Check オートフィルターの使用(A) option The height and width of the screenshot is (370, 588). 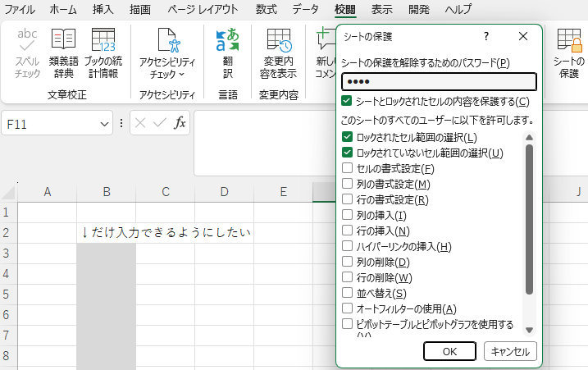point(347,308)
